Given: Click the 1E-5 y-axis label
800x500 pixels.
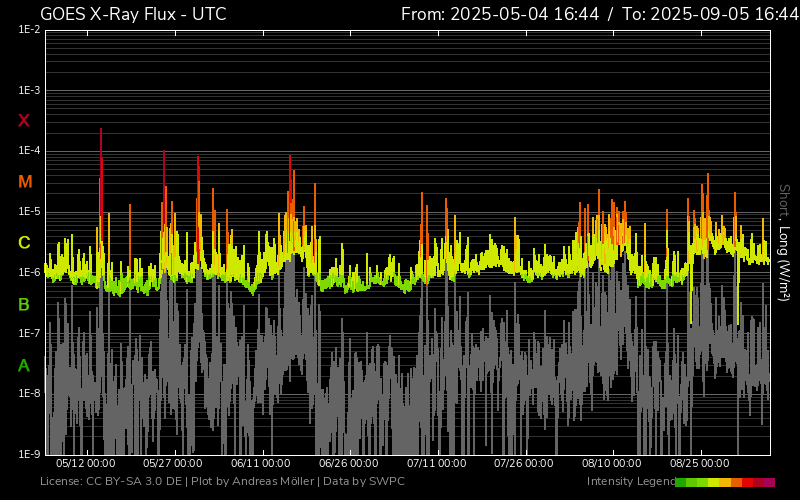Looking at the screenshot, I should point(29,212).
